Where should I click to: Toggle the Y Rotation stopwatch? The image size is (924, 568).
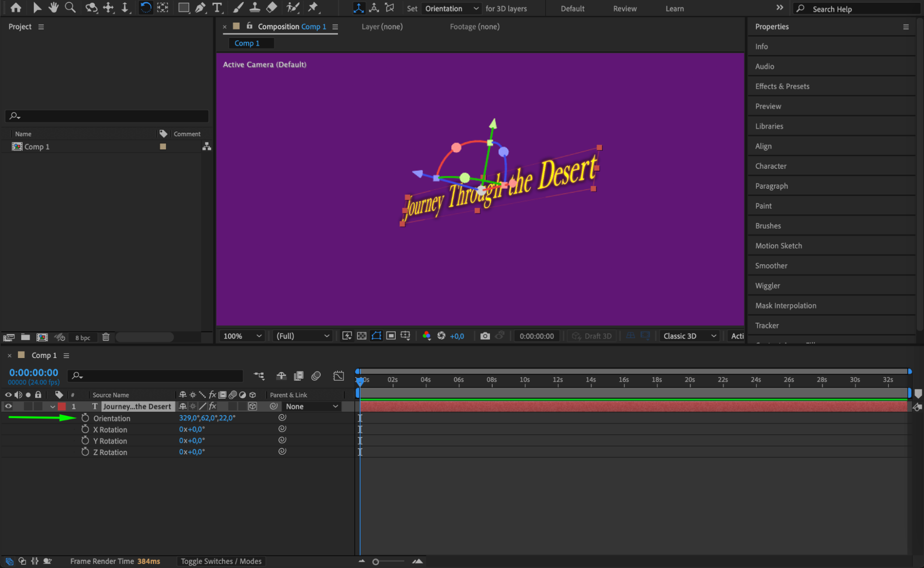(85, 440)
